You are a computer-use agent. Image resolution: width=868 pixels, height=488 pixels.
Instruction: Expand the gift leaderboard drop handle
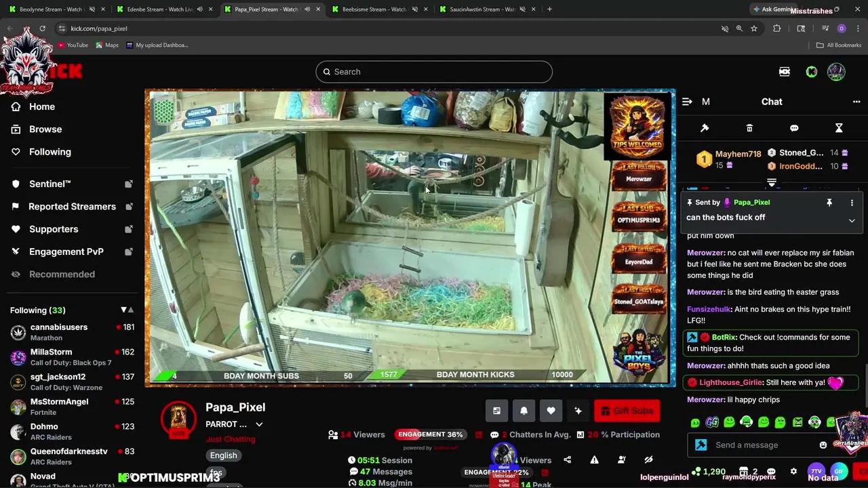[772, 182]
